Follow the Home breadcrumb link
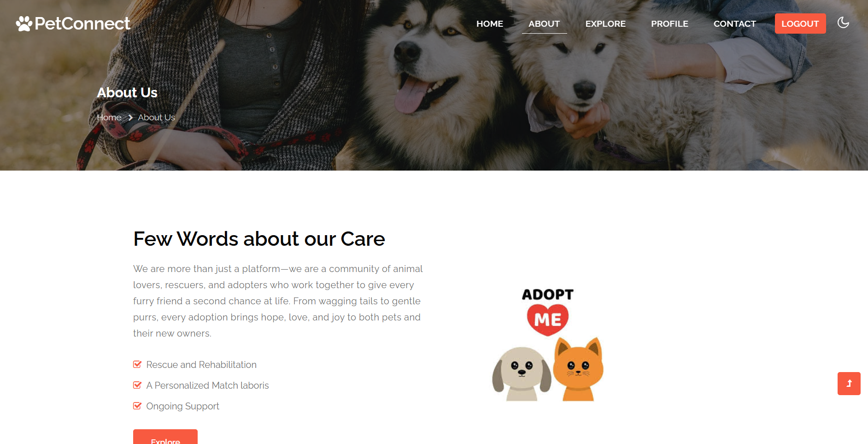Viewport: 868px width, 444px height. click(x=109, y=118)
